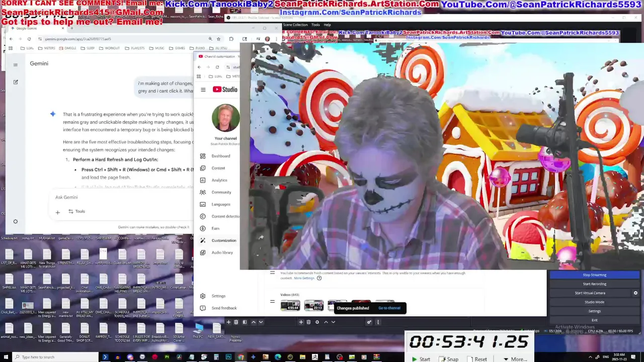Start new chat in Gemini
This screenshot has height=362, width=644.
(16, 82)
